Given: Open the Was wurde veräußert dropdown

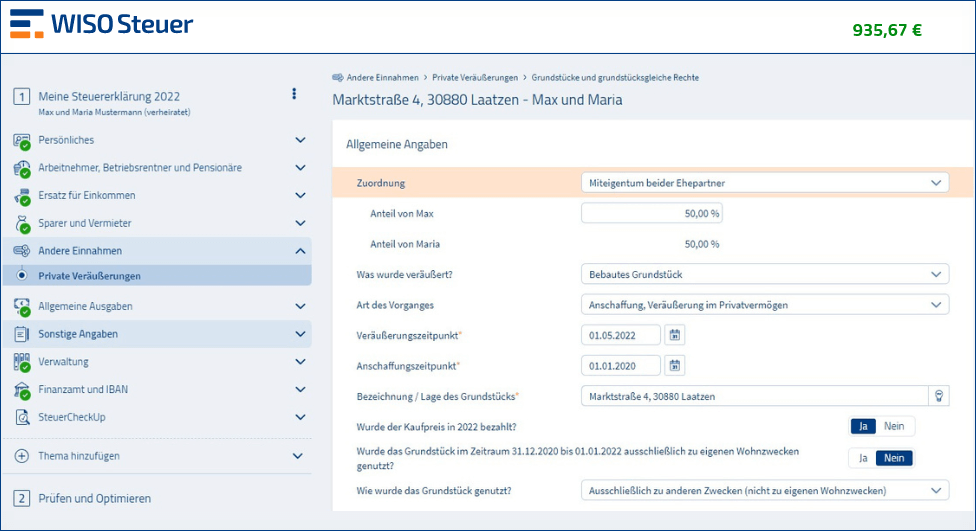Looking at the screenshot, I should 765,275.
